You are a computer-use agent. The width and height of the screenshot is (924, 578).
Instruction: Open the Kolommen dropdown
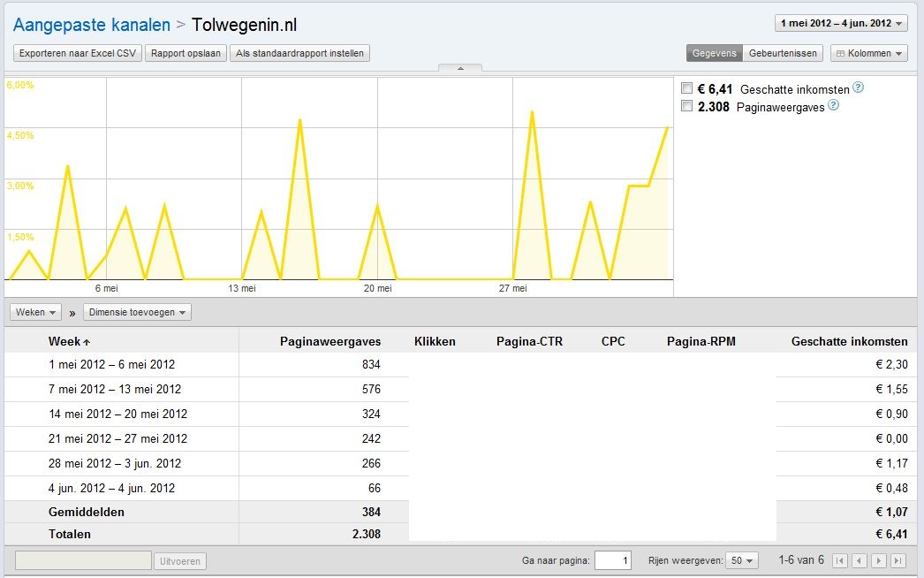tap(869, 53)
